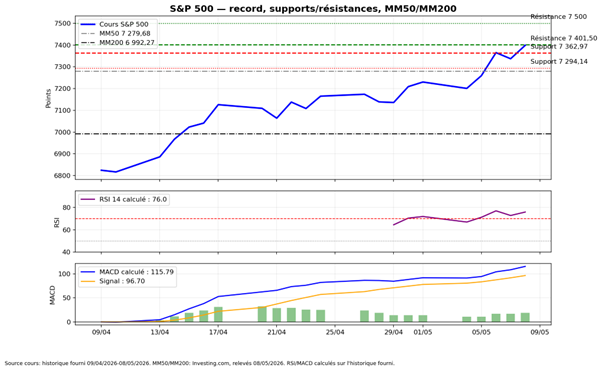Click the 7500 tick on the price axis
602x371 pixels.
[63, 23]
